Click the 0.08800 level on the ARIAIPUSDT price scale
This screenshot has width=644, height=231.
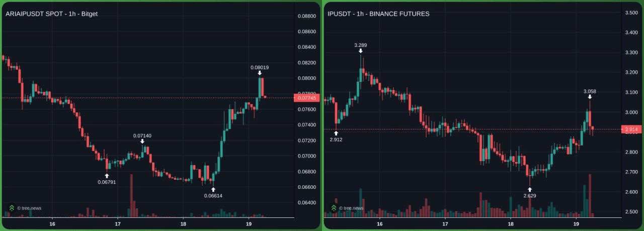pos(306,16)
